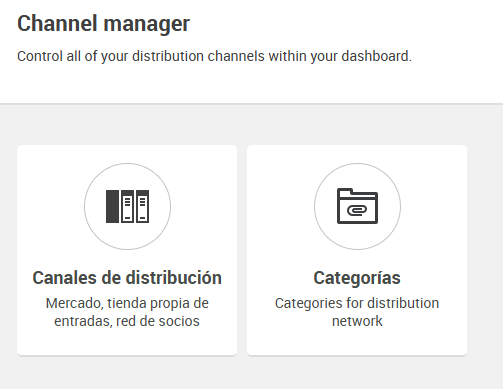
Task: Open Canales de distribución
Action: pyautogui.click(x=127, y=278)
